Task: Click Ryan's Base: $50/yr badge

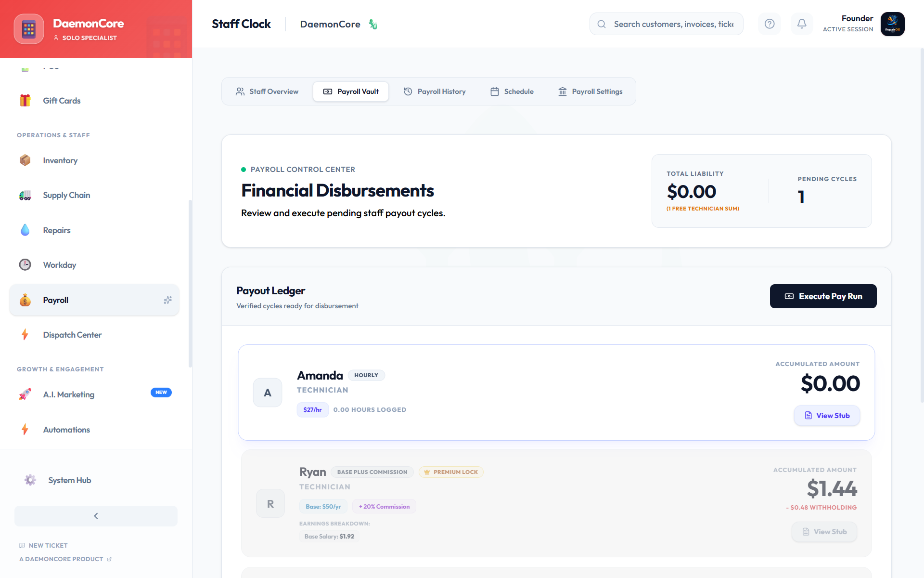Action: click(x=323, y=507)
